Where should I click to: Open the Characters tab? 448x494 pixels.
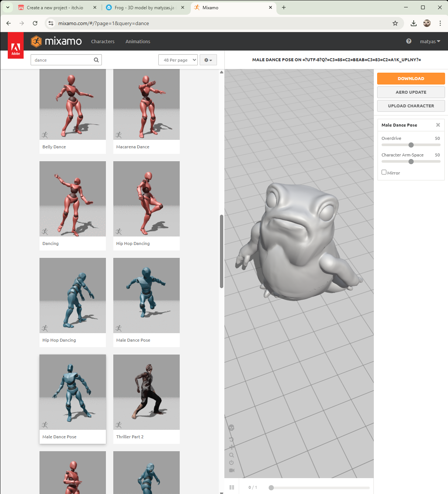pyautogui.click(x=103, y=42)
